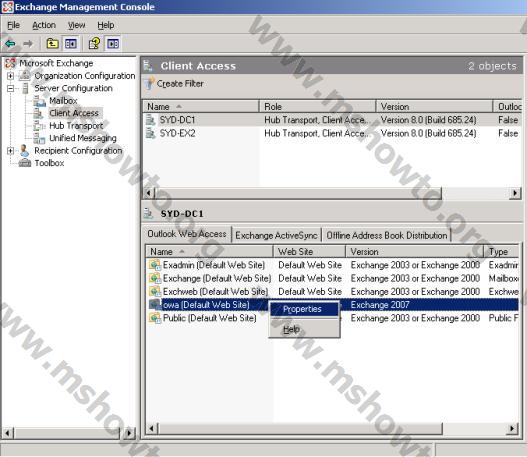Click the Client Access header icon
Image resolution: width=527 pixels, height=457 pixels.
coord(148,66)
